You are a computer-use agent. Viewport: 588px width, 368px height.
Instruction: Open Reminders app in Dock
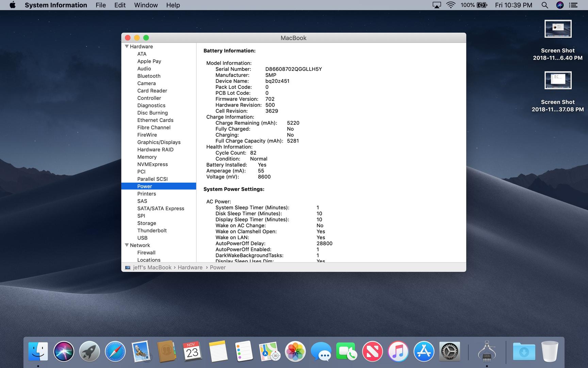244,351
